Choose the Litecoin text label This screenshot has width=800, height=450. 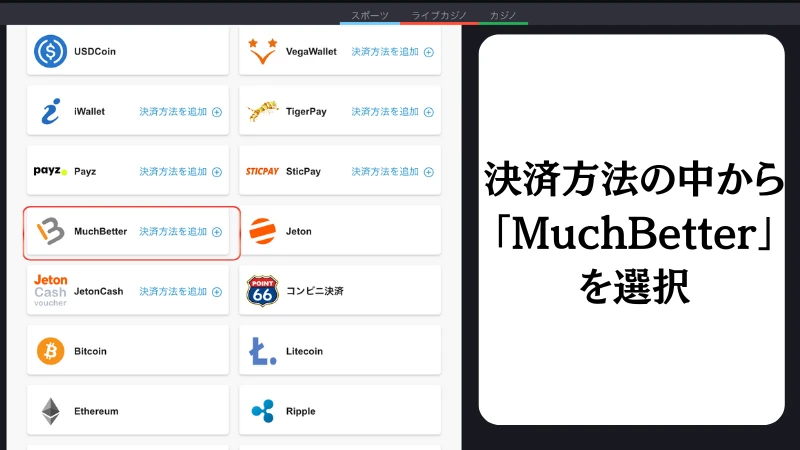(x=304, y=351)
